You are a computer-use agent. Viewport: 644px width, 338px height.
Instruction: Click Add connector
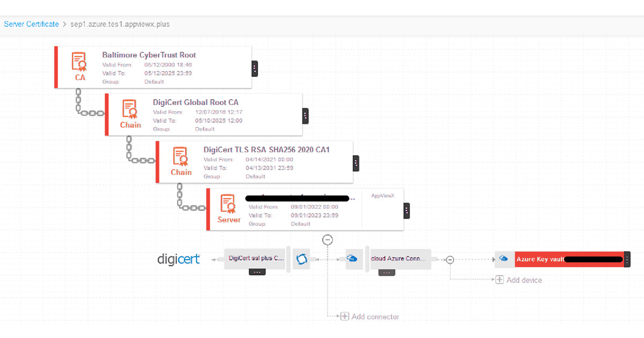click(370, 317)
